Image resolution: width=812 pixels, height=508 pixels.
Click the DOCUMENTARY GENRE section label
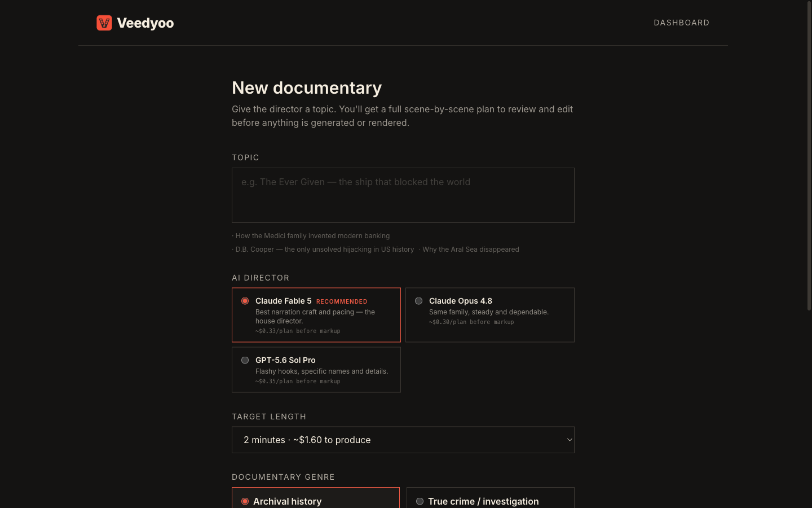point(283,477)
